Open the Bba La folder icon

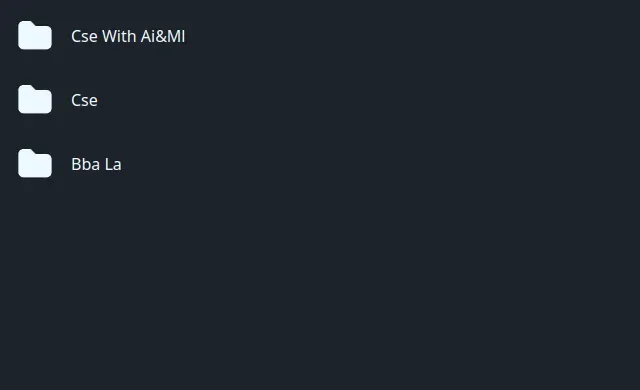coord(35,164)
